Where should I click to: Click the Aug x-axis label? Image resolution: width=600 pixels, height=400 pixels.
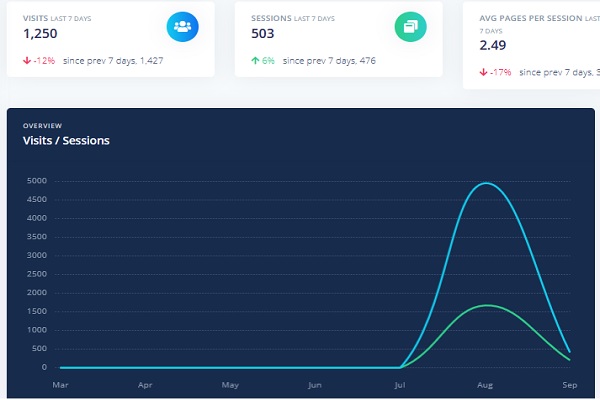click(x=485, y=385)
